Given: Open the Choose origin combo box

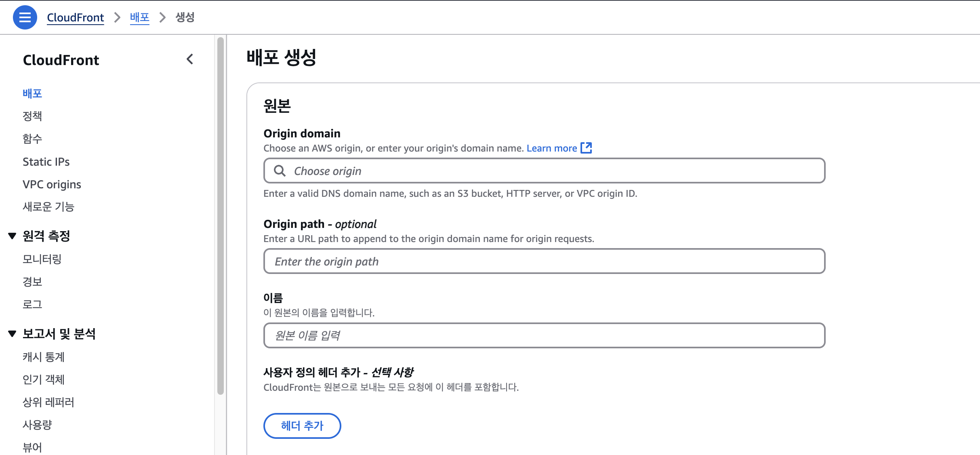Looking at the screenshot, I should point(544,171).
